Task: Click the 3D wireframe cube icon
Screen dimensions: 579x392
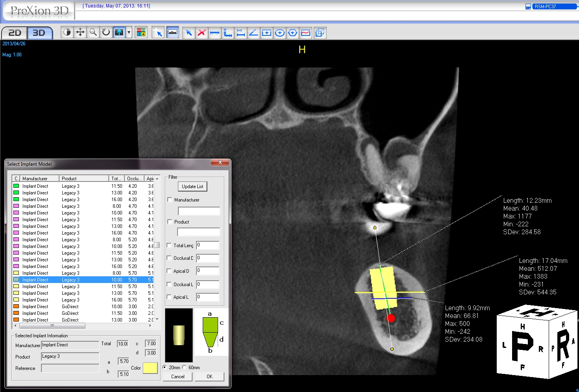Action: point(320,33)
